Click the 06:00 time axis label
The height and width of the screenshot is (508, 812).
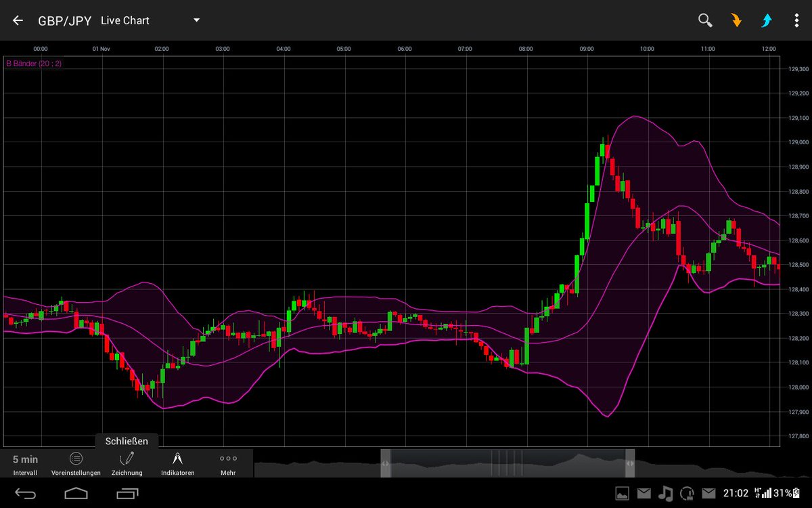pyautogui.click(x=405, y=49)
